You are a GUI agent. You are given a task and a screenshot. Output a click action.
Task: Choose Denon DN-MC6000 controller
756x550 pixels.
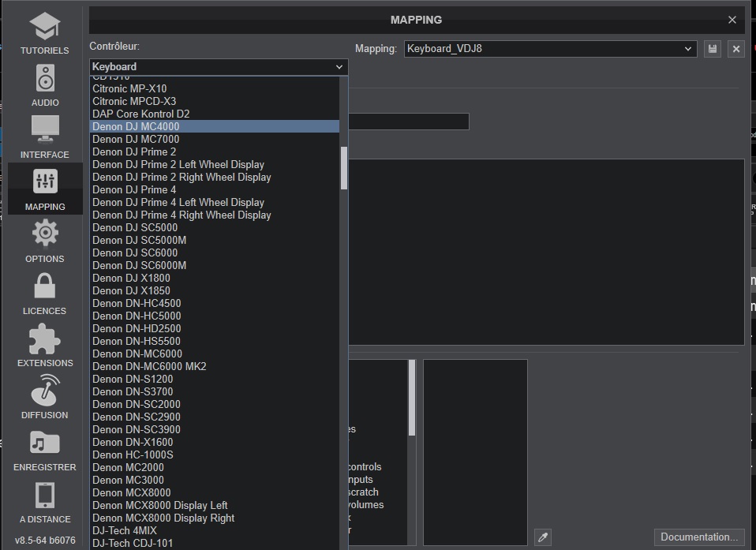tap(215, 354)
